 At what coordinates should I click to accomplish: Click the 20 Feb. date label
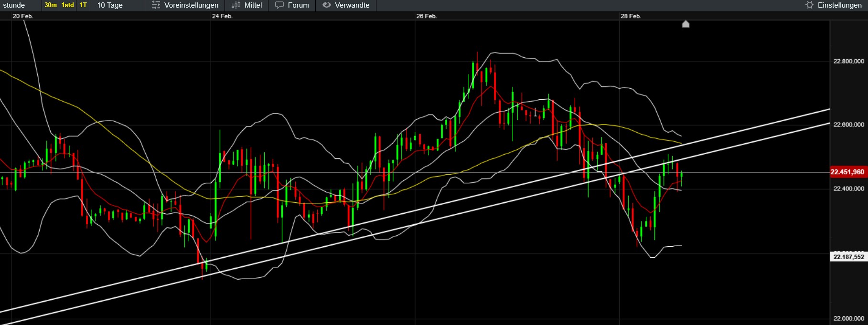pos(23,16)
